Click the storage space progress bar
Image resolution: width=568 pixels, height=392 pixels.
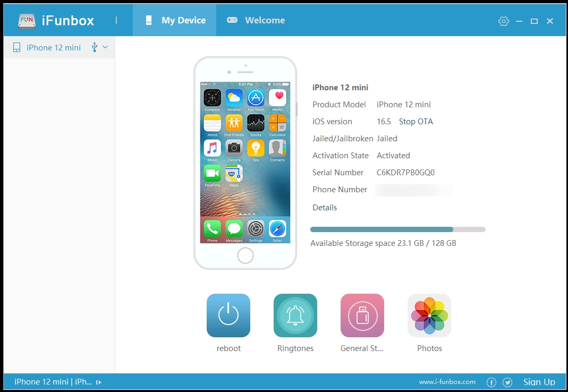(x=398, y=229)
